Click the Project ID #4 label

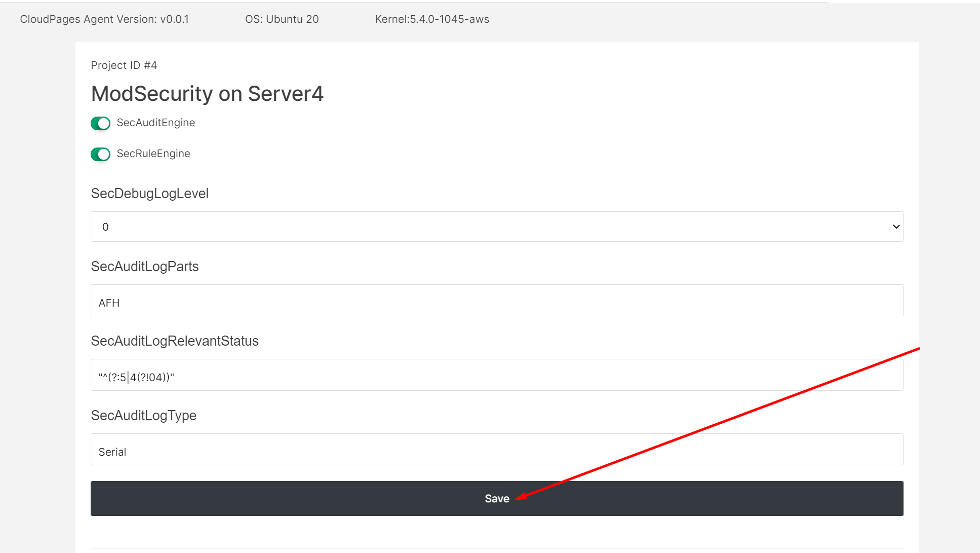click(124, 65)
